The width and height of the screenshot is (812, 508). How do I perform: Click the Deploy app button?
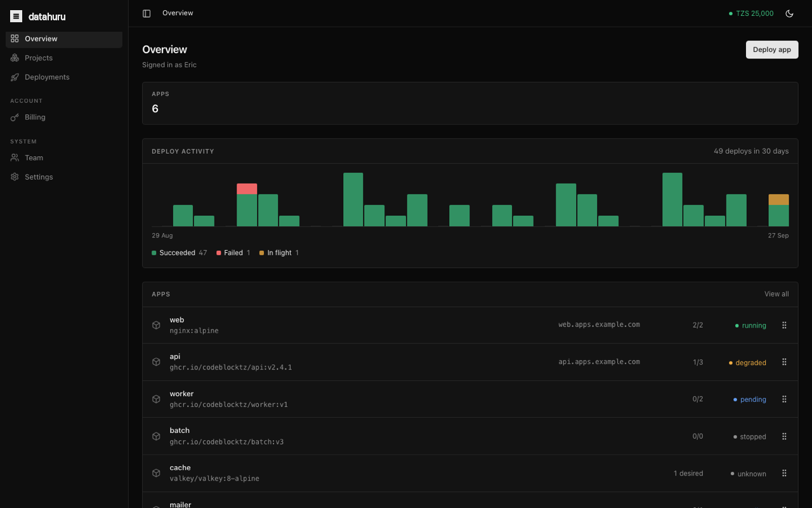[772, 50]
